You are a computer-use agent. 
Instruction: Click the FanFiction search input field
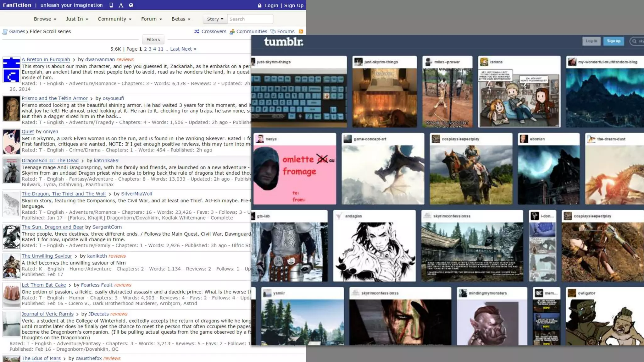click(x=250, y=19)
